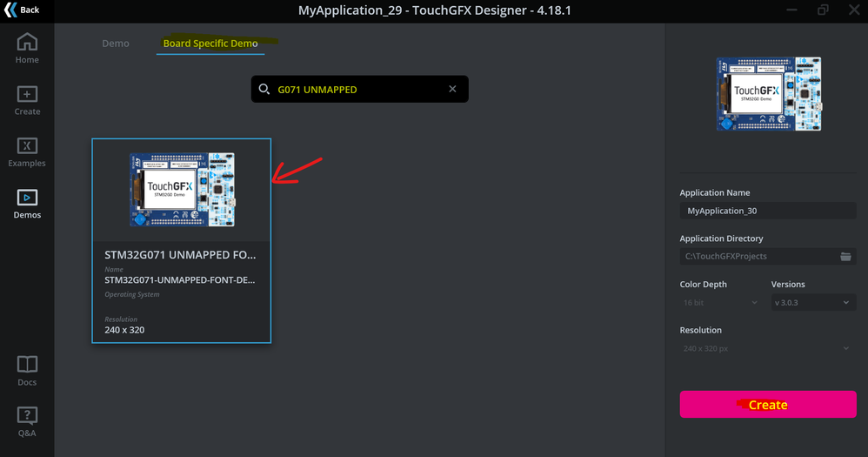The height and width of the screenshot is (457, 868).
Task: Open Docs from the sidebar
Action: tap(27, 371)
